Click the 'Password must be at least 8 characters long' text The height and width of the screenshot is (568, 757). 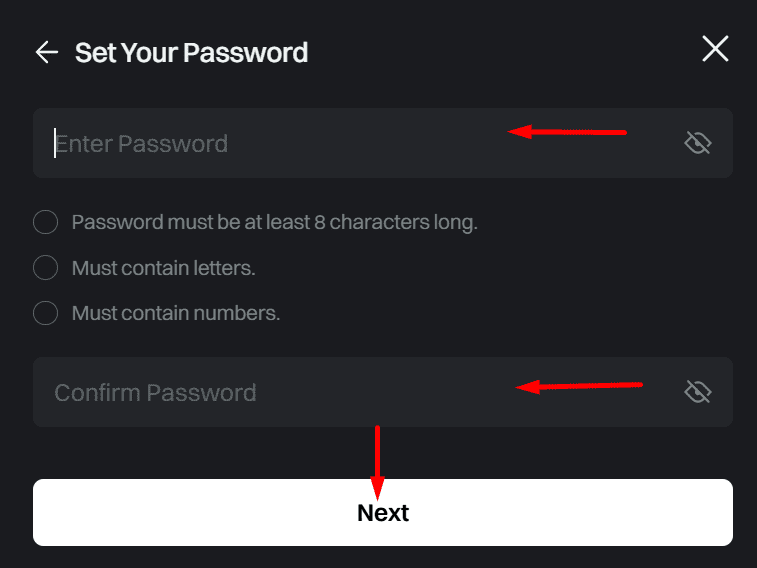274,222
